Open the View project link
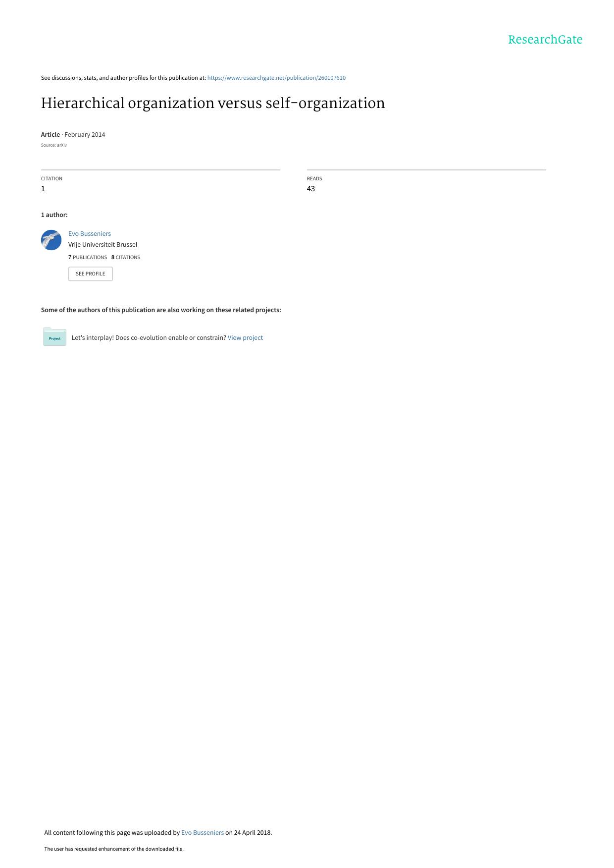Screen dimensions: 614x868 pos(245,337)
